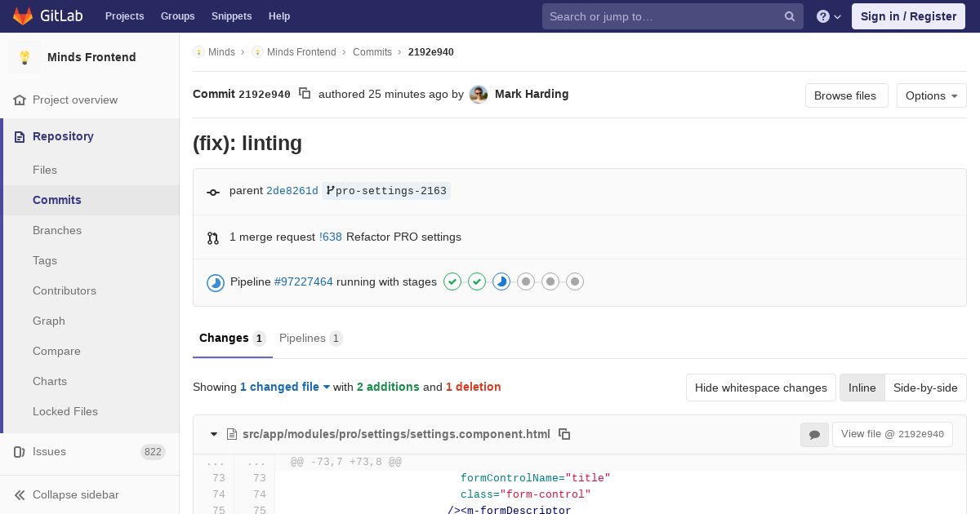Screen dimensions: 980x514
Task: Click Mark Harding's avatar
Action: click(x=479, y=95)
